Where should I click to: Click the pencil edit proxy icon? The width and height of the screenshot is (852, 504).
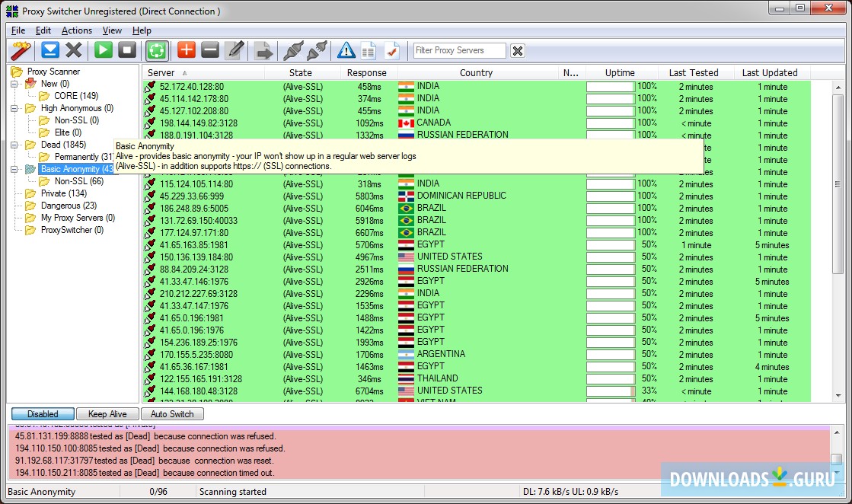pyautogui.click(x=235, y=50)
